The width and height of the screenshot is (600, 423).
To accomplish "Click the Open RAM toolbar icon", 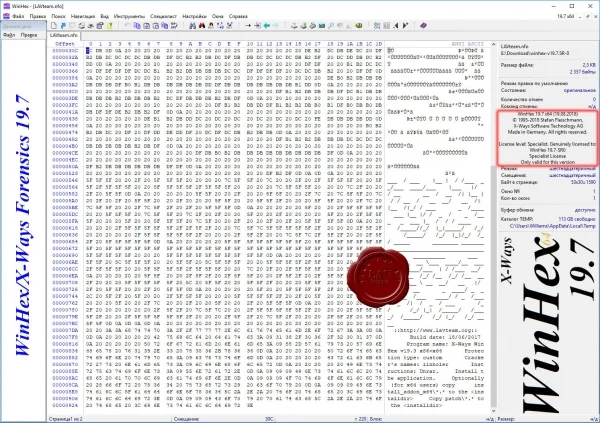I will tap(322, 26).
